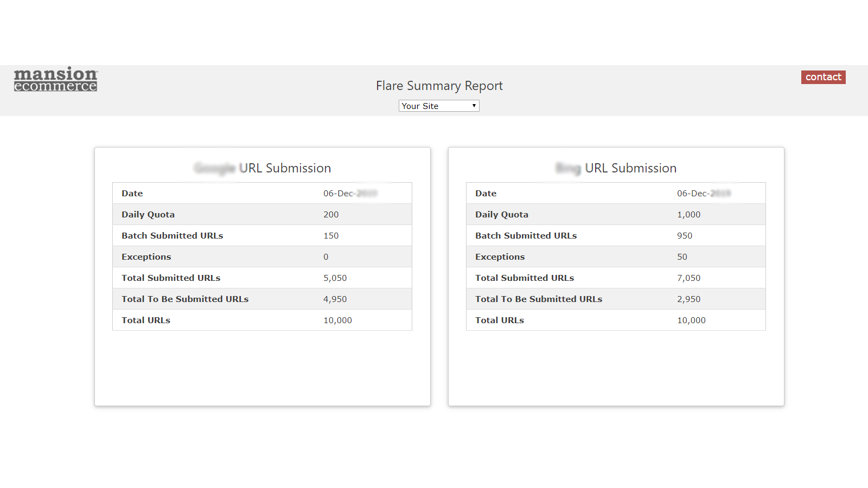The image size is (868, 488).
Task: Open the Your Site dropdown
Action: click(x=439, y=106)
